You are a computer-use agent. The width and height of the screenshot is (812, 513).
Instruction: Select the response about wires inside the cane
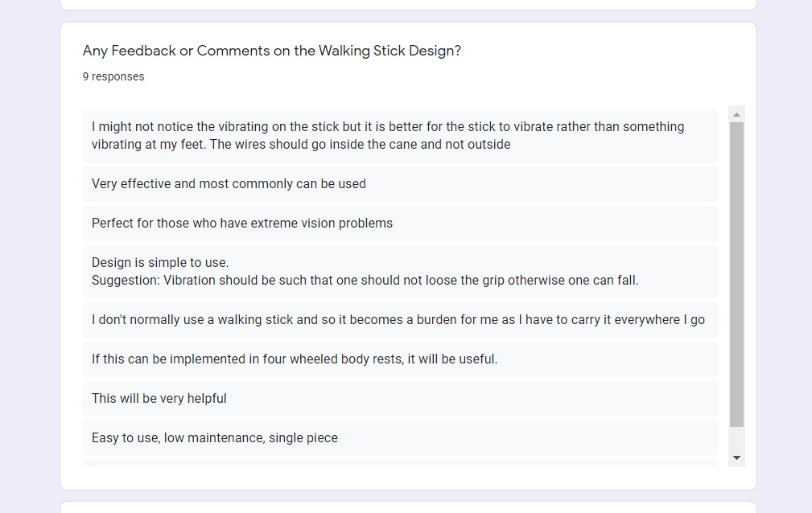coord(400,136)
